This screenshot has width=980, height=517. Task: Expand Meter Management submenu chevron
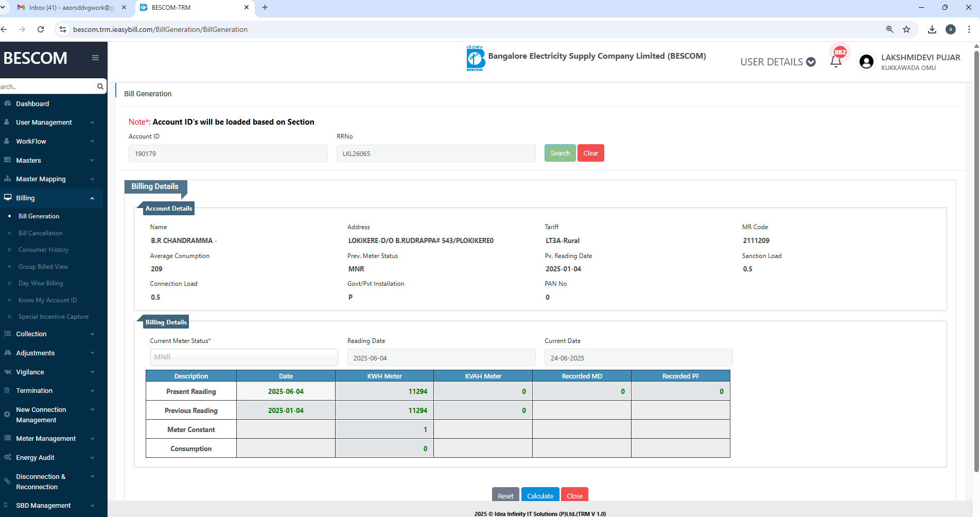[92, 439]
